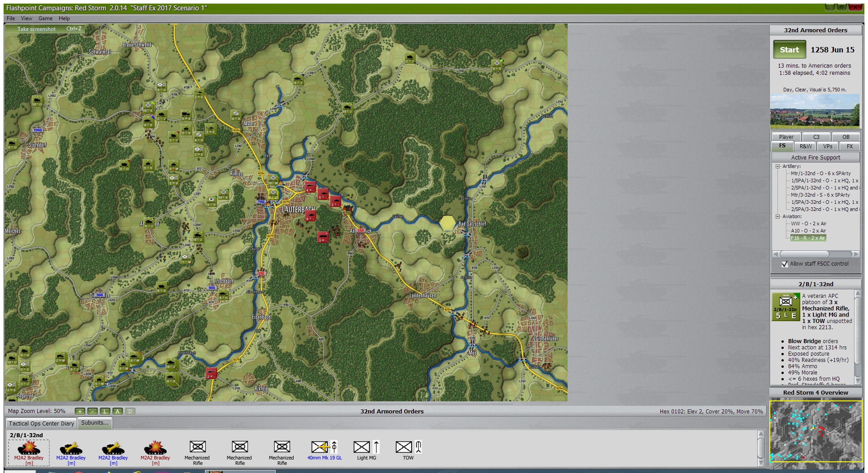Select the Light MG subunit icon
This screenshot has height=473, width=868.
point(361,447)
